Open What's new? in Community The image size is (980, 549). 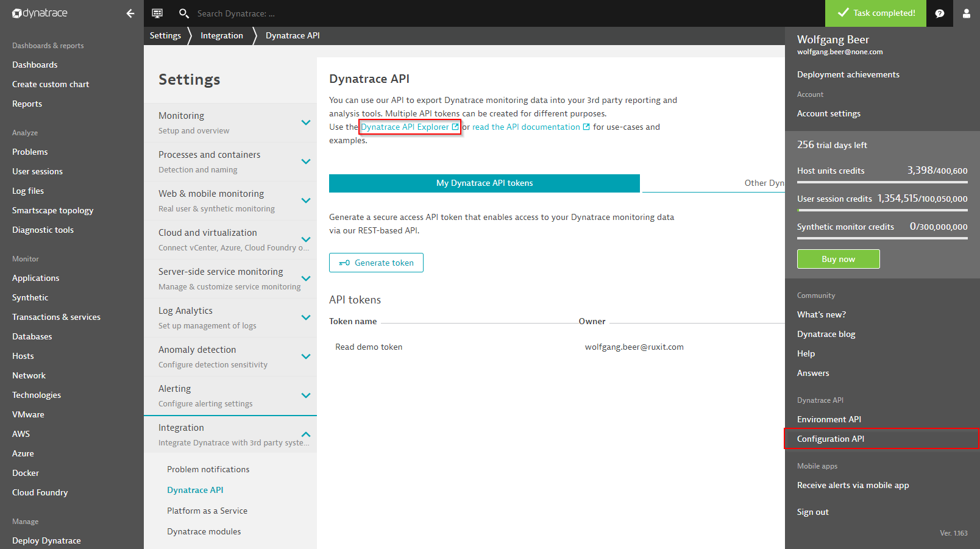click(822, 314)
